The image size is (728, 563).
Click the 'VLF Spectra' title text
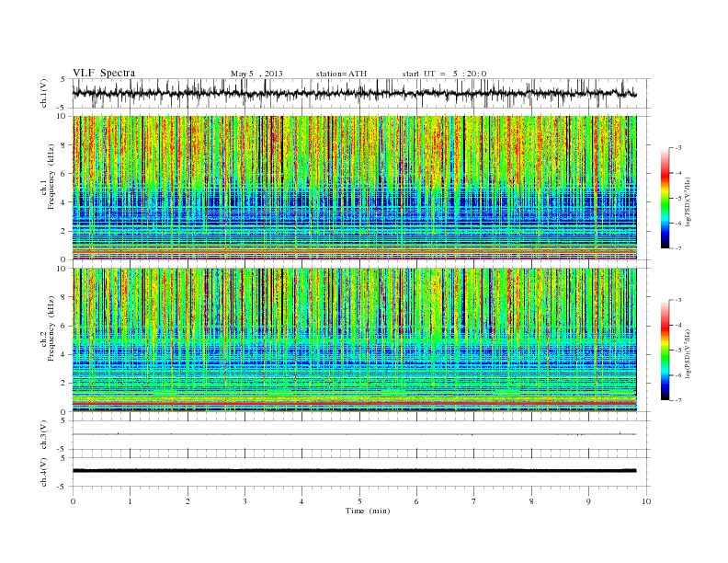click(104, 73)
